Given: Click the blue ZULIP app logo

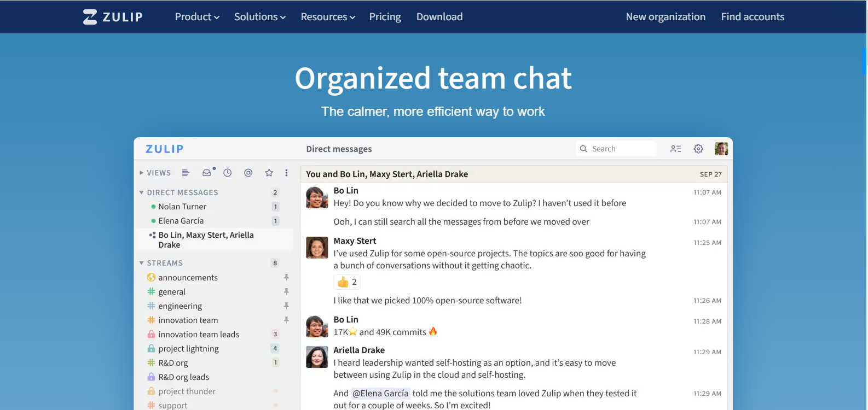Looking at the screenshot, I should point(164,149).
